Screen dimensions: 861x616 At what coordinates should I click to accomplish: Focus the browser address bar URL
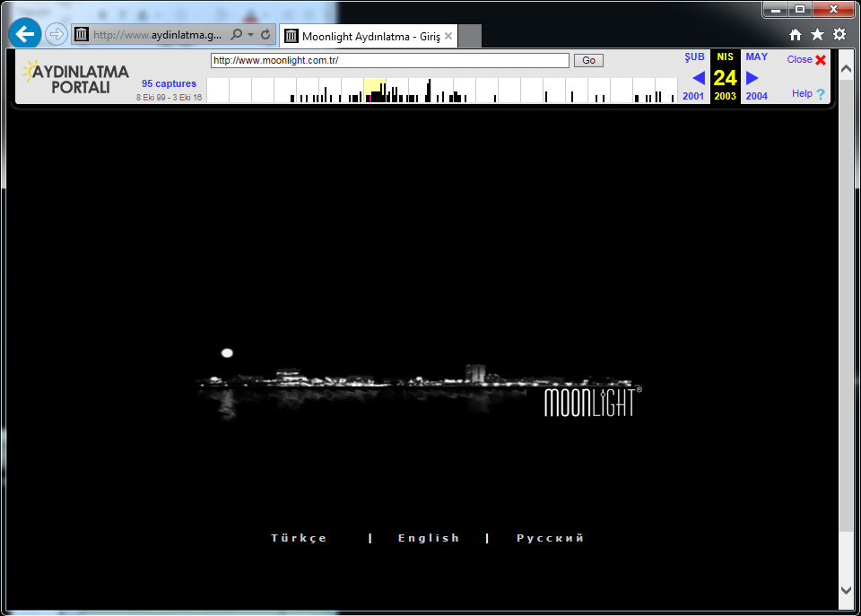[158, 35]
